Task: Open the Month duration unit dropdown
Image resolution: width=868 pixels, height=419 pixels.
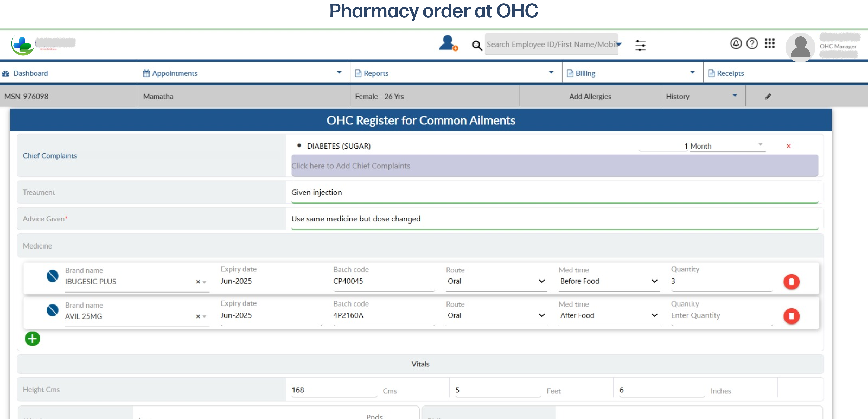Action: click(x=727, y=146)
